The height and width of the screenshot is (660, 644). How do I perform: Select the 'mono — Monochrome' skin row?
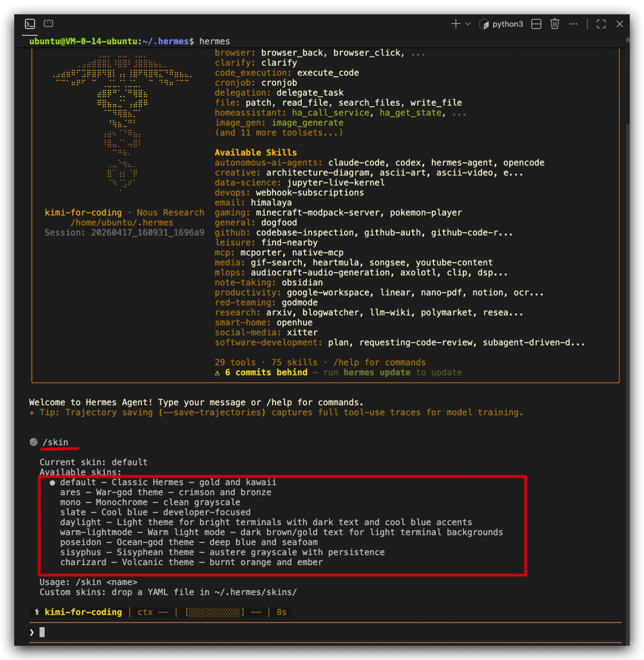tap(150, 502)
